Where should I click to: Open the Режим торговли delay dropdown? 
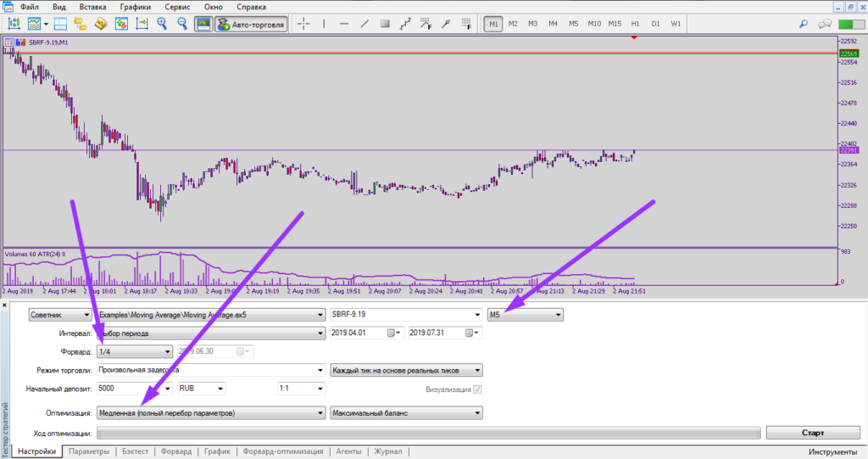pyautogui.click(x=211, y=370)
